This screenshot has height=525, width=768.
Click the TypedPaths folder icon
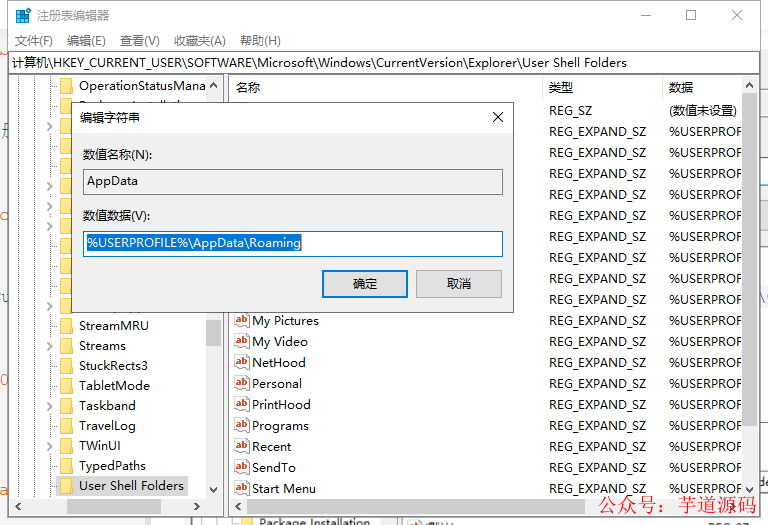66,466
